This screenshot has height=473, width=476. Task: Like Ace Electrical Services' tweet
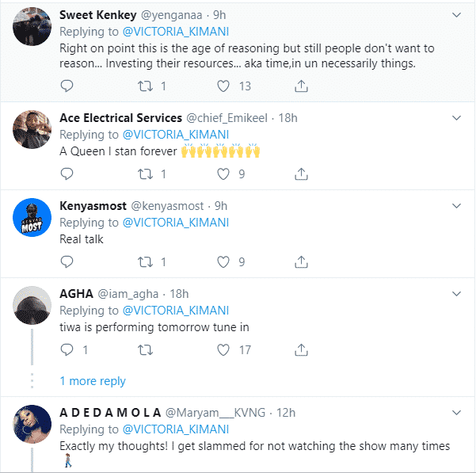click(223, 174)
